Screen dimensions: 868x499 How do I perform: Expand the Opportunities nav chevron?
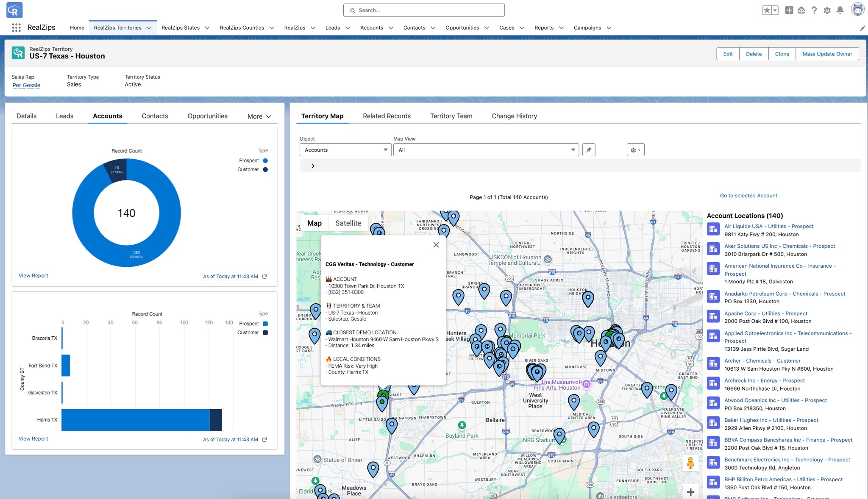coord(487,28)
